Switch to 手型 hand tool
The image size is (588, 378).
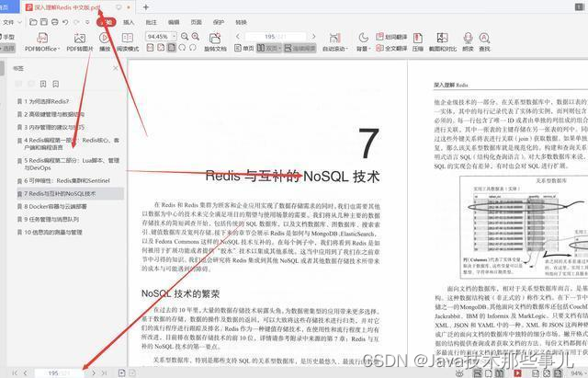click(7, 37)
